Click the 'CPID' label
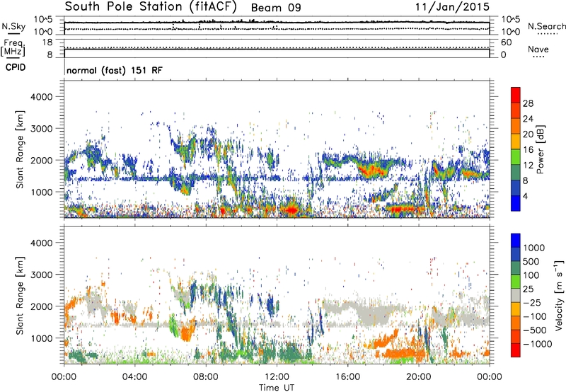The height and width of the screenshot is (392, 566). click(x=16, y=67)
